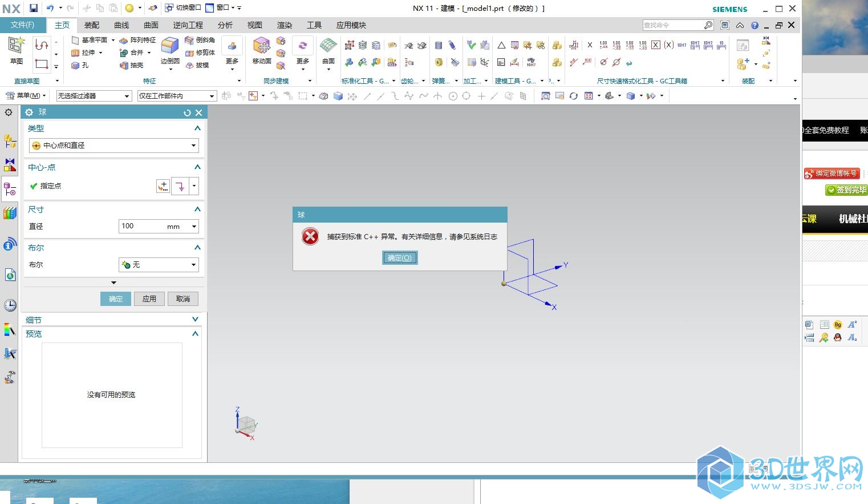Toggle the point on curve snap
Viewport: 868px width, 504px height.
pyautogui.click(x=494, y=96)
